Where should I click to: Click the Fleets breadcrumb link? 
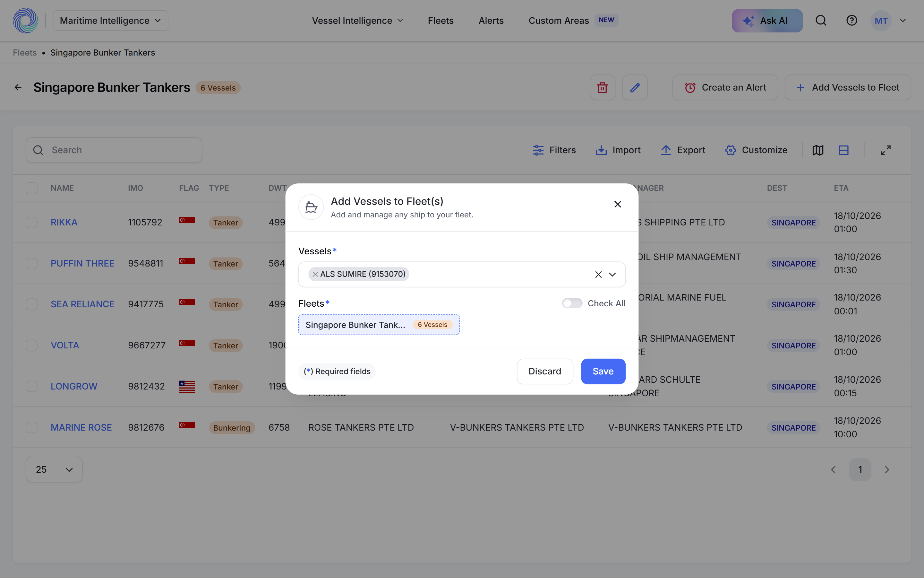click(25, 53)
